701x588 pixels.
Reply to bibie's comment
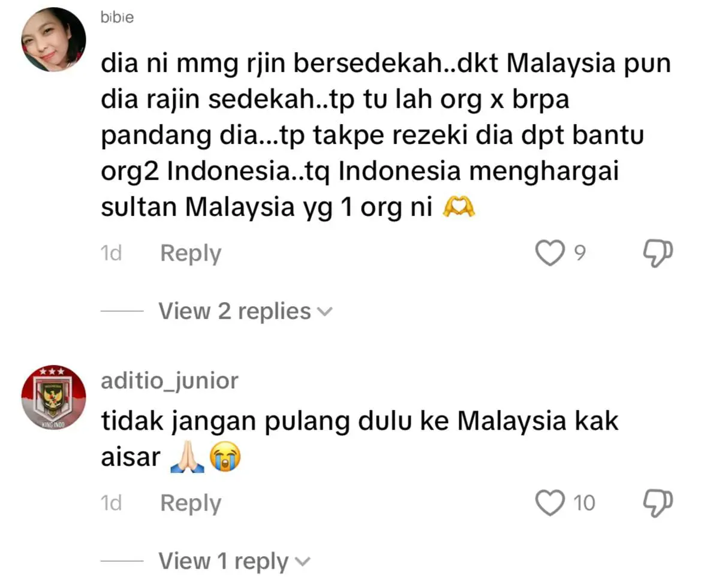(191, 254)
